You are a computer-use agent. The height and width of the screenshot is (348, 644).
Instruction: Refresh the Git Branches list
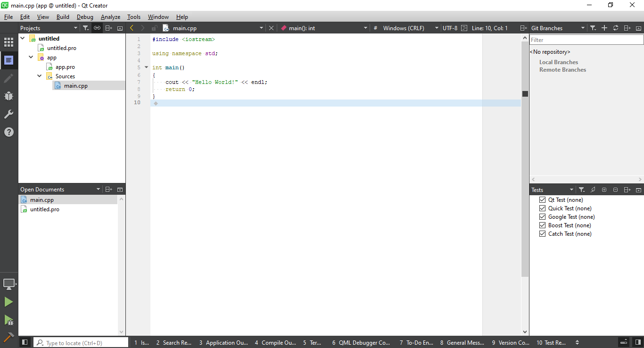(616, 28)
